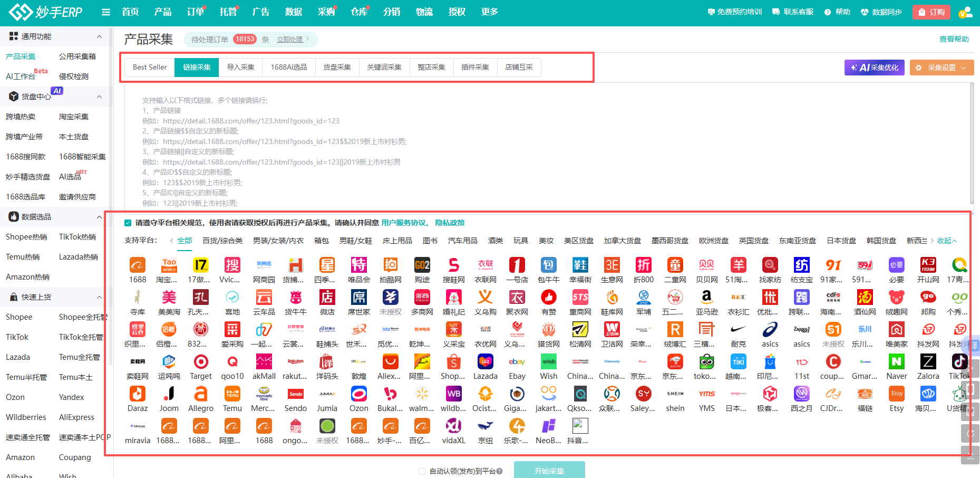
Task: Open the 仓库 top menu
Action: pos(359,12)
